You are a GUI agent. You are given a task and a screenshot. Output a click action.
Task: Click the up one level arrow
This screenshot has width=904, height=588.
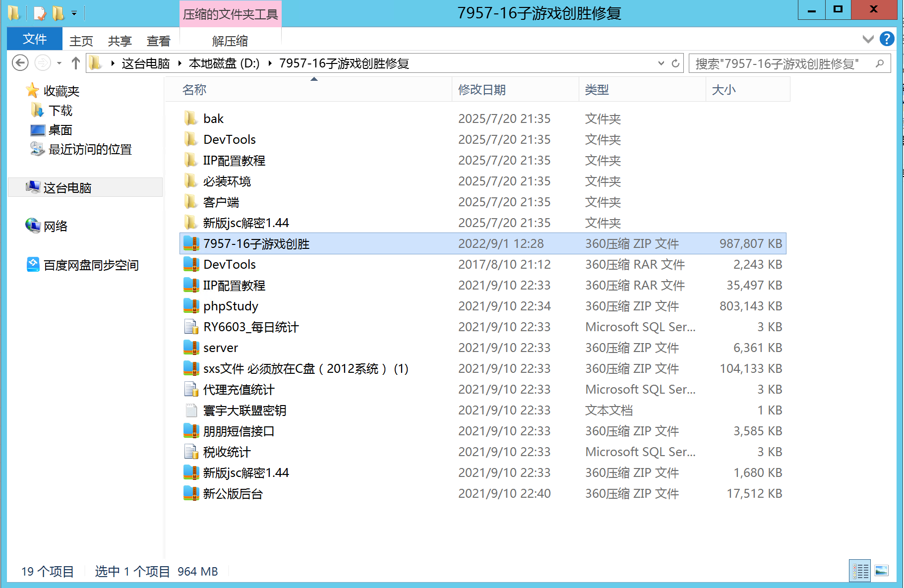(76, 63)
